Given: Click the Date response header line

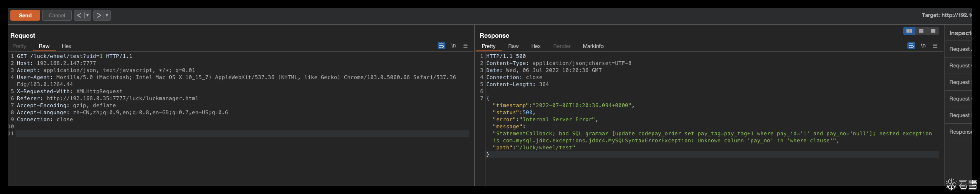Looking at the screenshot, I should coord(544,70).
